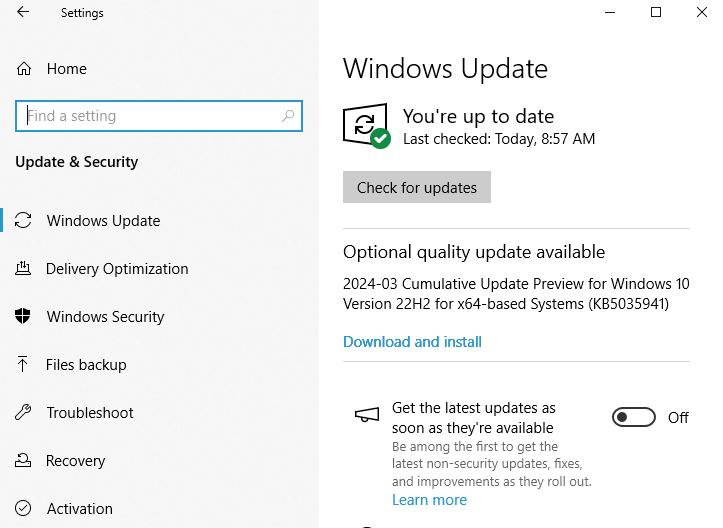Click the Optional quality update available heading

click(474, 252)
